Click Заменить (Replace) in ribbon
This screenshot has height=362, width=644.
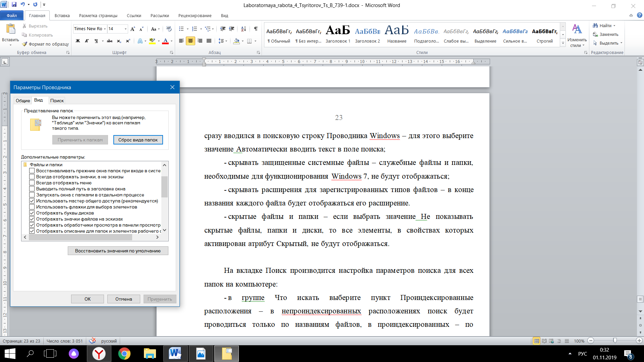coord(605,35)
